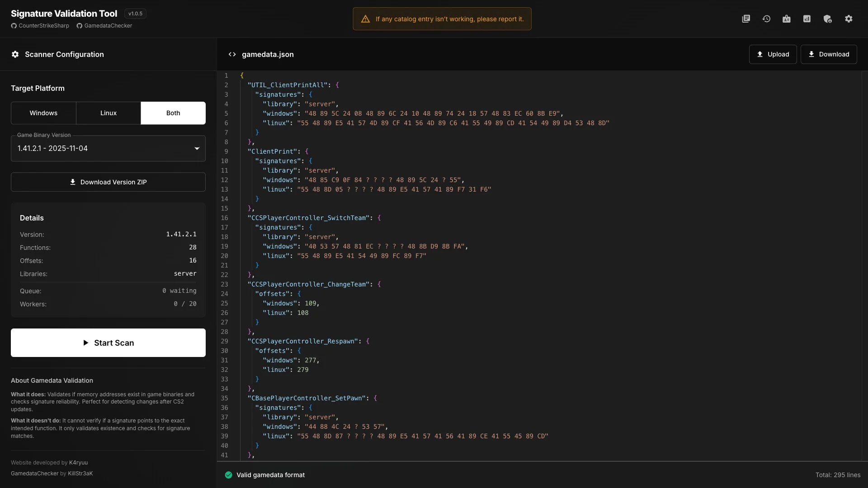Start the scan with Start Scan button

click(x=108, y=343)
